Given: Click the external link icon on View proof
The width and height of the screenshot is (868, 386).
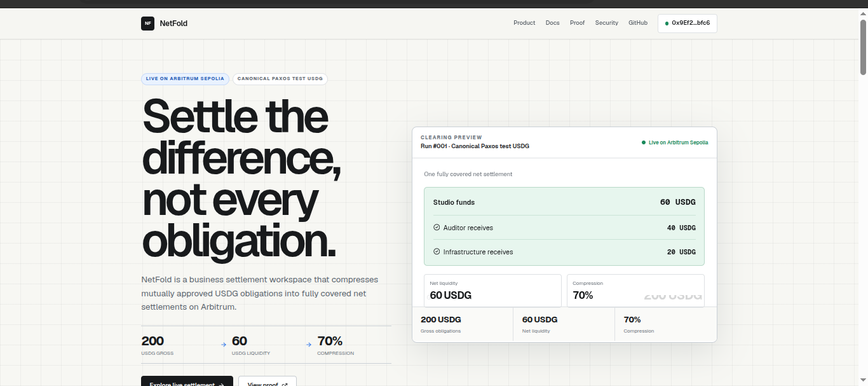Looking at the screenshot, I should click(x=285, y=385).
